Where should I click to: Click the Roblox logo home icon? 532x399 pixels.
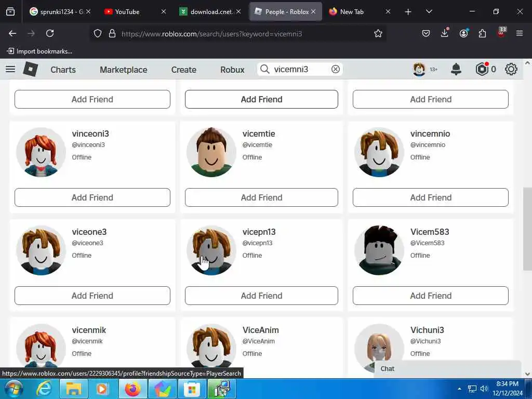(30, 69)
